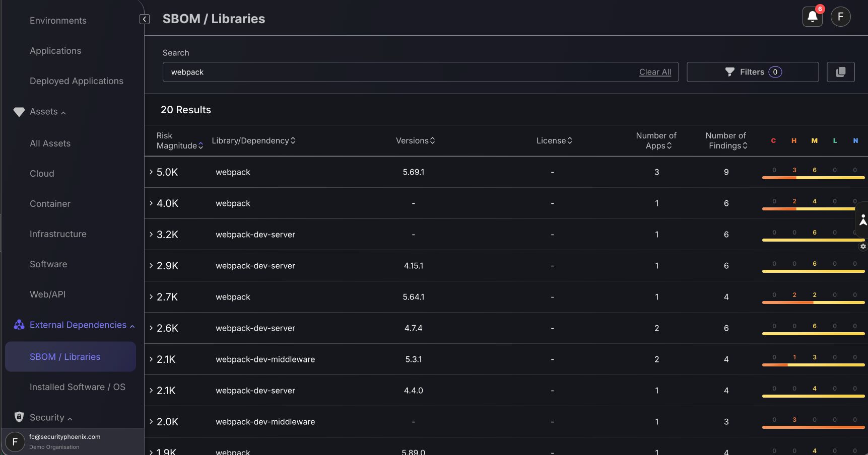Image resolution: width=868 pixels, height=455 pixels.
Task: Clear the search using Clear All
Action: pyautogui.click(x=655, y=71)
